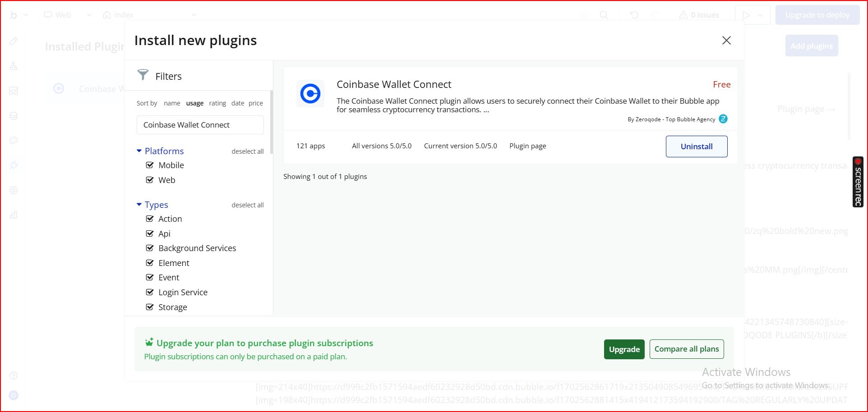Uncheck the Background Services type checkbox

(150, 248)
